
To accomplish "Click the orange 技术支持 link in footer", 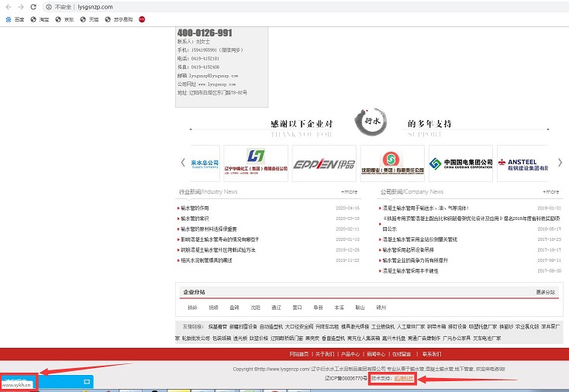I will 404,378.
